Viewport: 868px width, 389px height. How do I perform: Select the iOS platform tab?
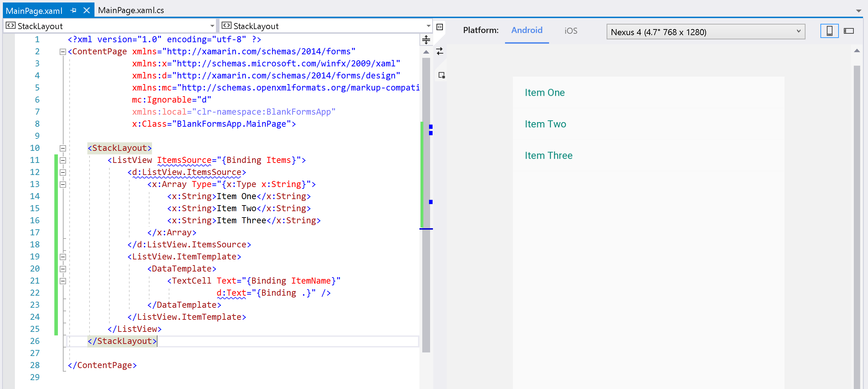point(571,31)
